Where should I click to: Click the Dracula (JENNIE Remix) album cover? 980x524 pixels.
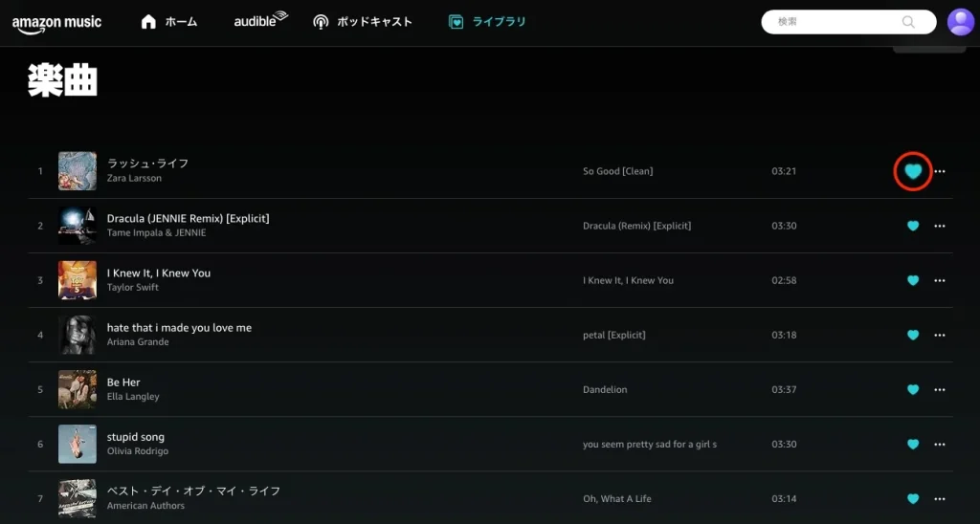(78, 226)
